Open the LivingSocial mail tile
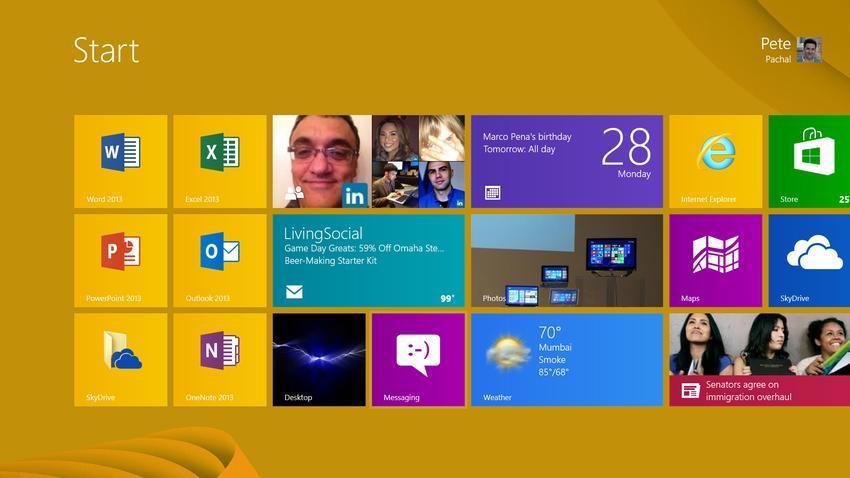The image size is (850, 478). pyautogui.click(x=368, y=260)
